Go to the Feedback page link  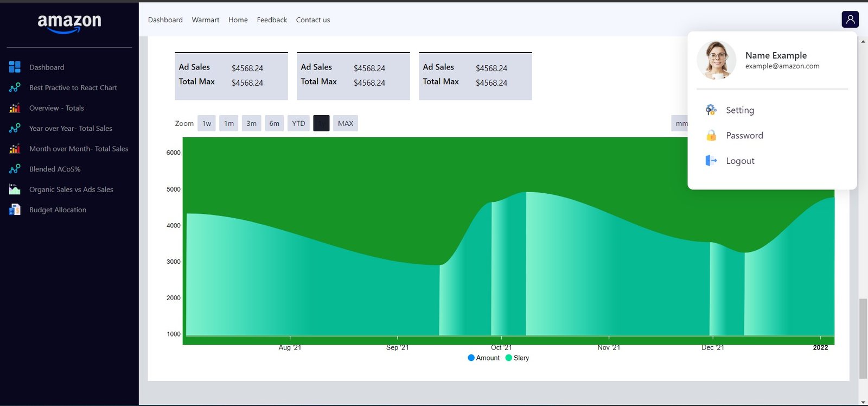click(x=272, y=20)
